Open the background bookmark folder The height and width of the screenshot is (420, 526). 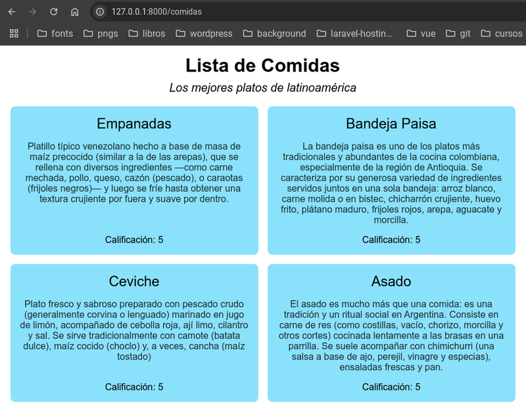pos(274,34)
